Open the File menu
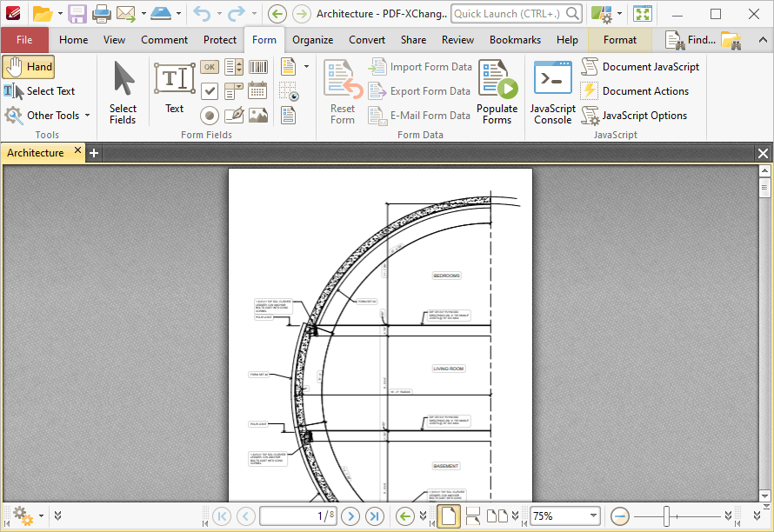Viewport: 774px width, 532px height. point(24,40)
